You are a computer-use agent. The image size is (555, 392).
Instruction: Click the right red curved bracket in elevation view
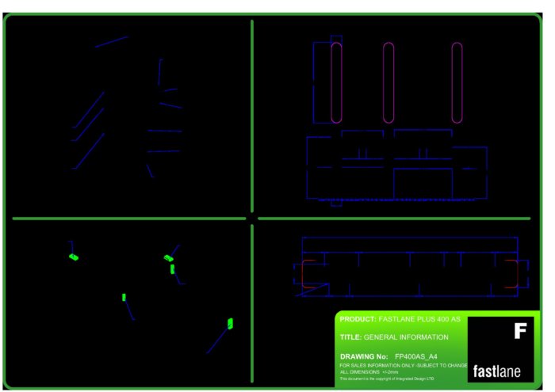pyautogui.click(x=511, y=274)
